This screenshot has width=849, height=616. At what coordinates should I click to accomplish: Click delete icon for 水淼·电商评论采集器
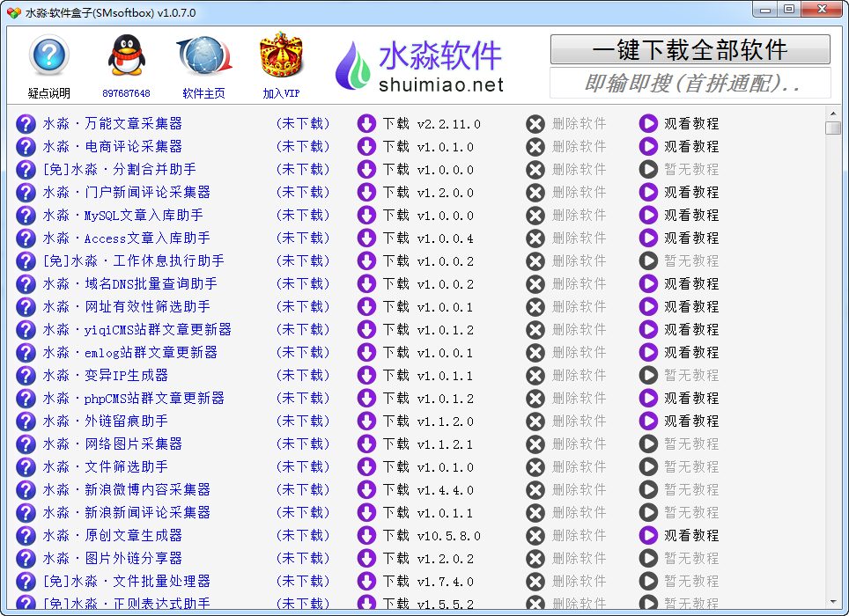(x=535, y=147)
